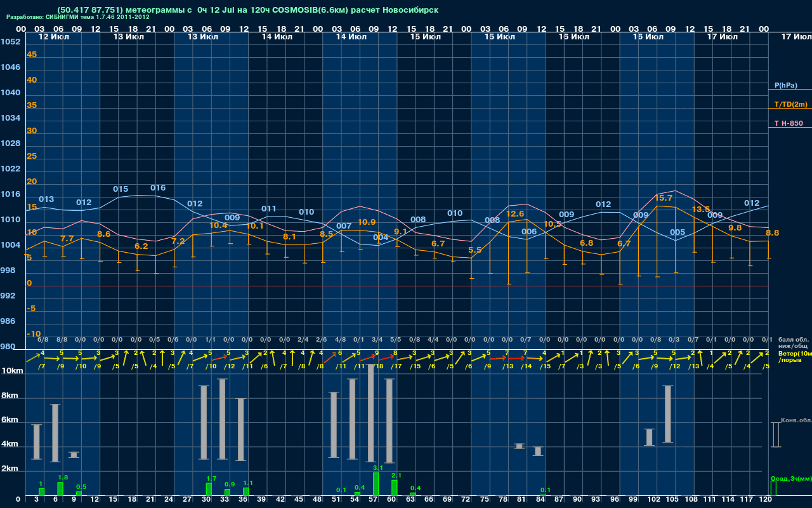
Task: Click the -10 temperature axis value
Action: [34, 334]
